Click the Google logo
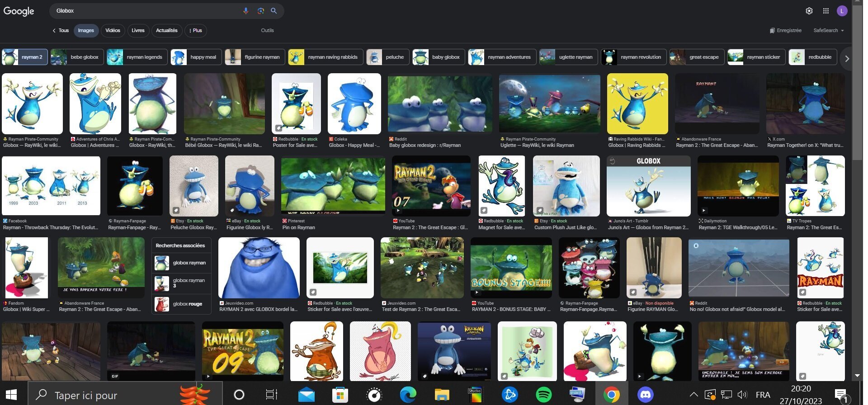 (19, 11)
